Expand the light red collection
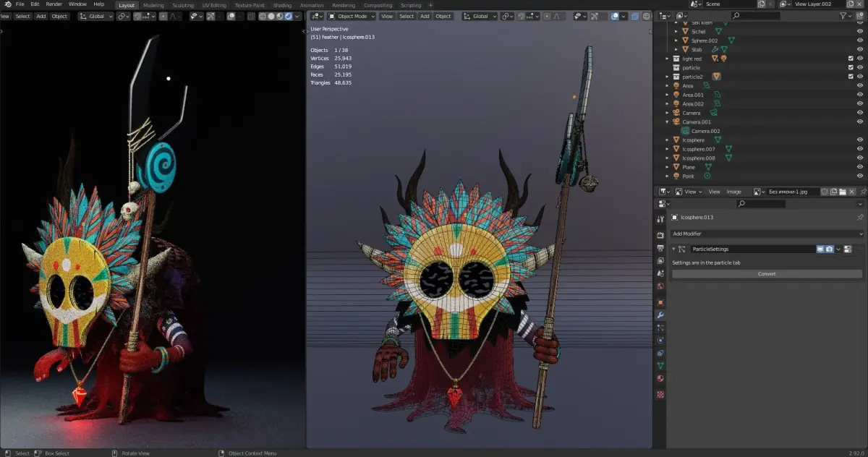This screenshot has width=868, height=457. [668, 59]
